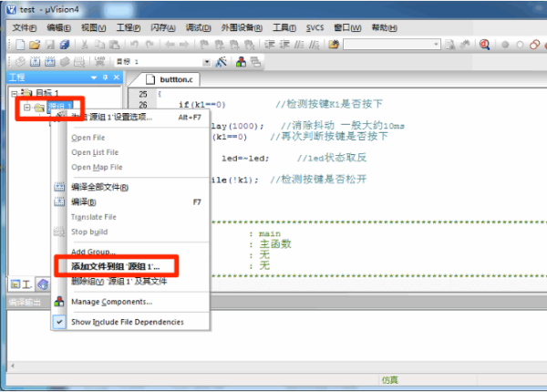Open the 调试(D) menu

click(x=198, y=27)
